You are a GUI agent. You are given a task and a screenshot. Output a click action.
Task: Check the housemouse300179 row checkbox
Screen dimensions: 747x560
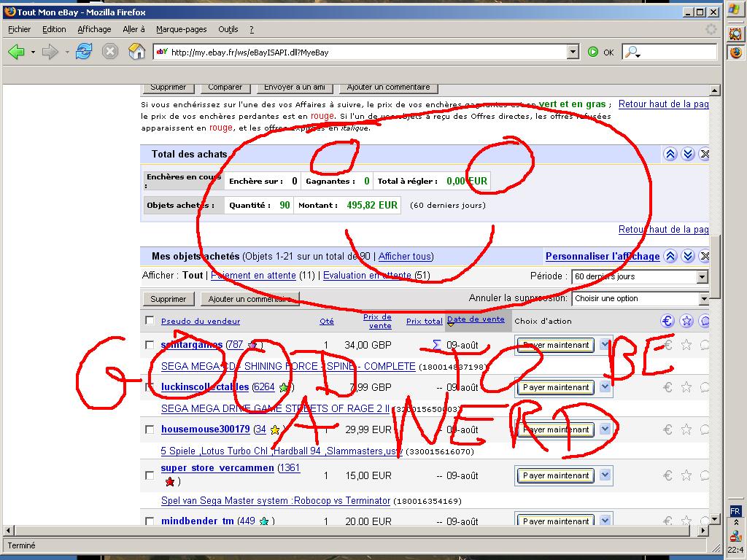(x=150, y=429)
